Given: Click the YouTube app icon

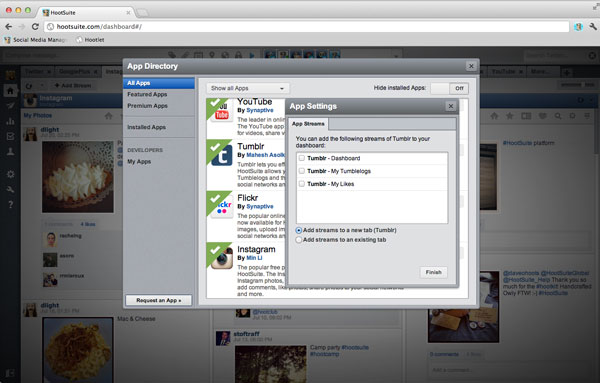Looking at the screenshot, I should pyautogui.click(x=222, y=111).
